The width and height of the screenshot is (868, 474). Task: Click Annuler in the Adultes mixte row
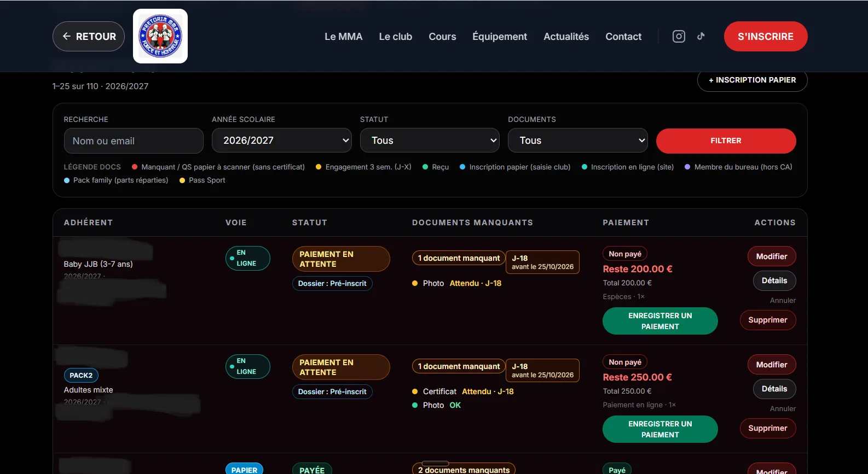pyautogui.click(x=783, y=408)
